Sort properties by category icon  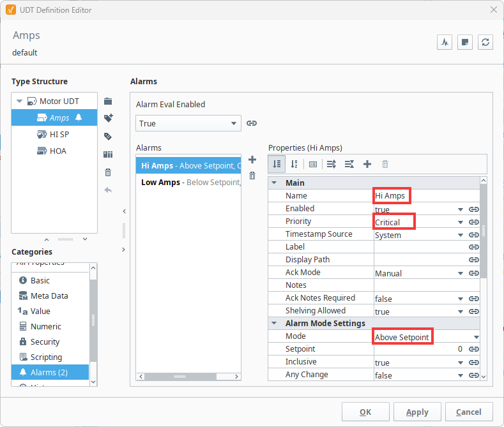tap(277, 165)
